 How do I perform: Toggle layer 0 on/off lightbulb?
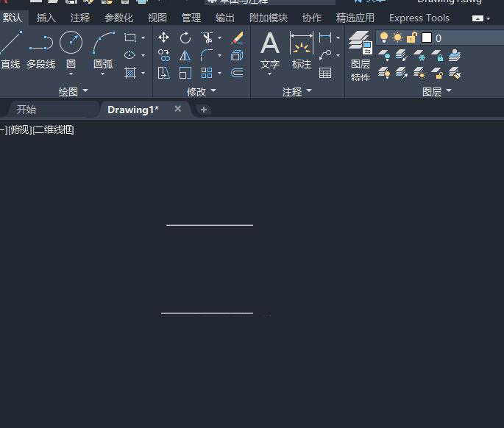384,38
